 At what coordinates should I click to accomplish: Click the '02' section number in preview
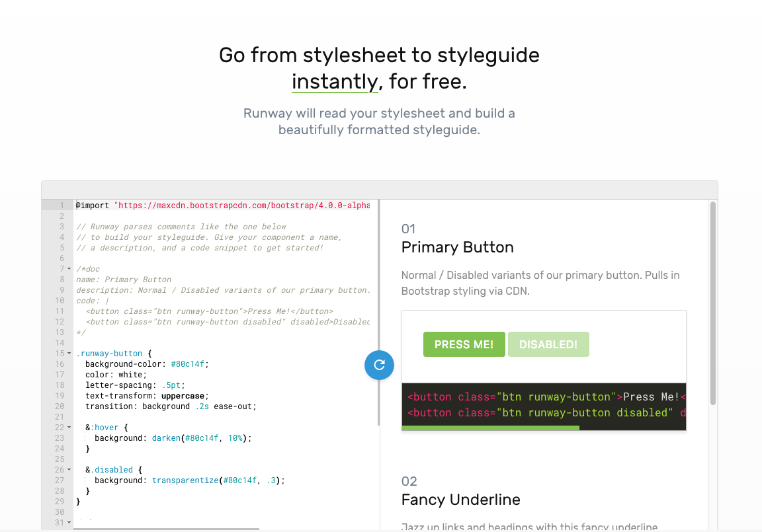click(409, 482)
